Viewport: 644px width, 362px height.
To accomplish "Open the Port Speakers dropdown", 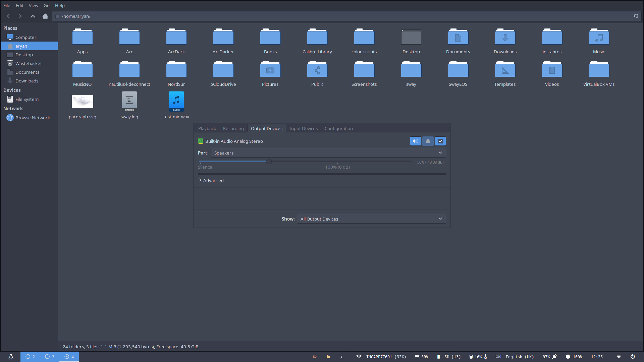I will [328, 153].
